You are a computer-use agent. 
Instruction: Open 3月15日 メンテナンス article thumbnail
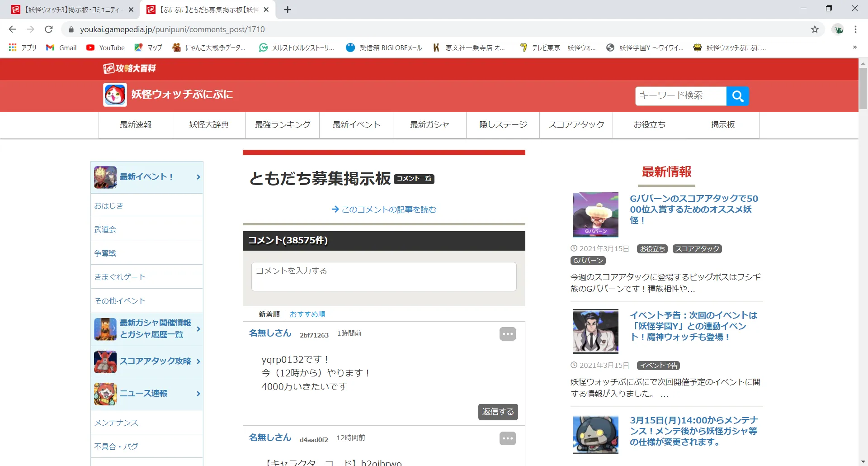pos(595,435)
